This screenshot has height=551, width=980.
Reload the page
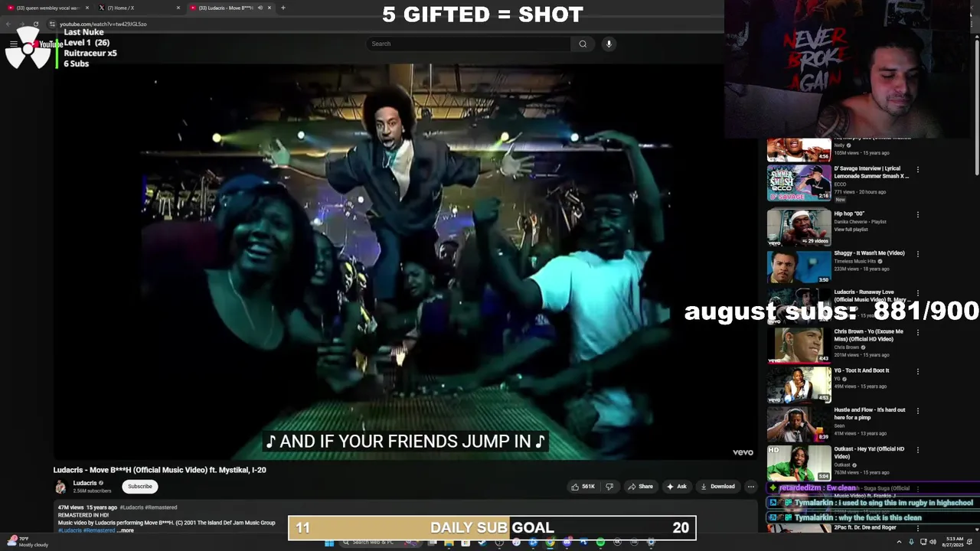click(36, 24)
